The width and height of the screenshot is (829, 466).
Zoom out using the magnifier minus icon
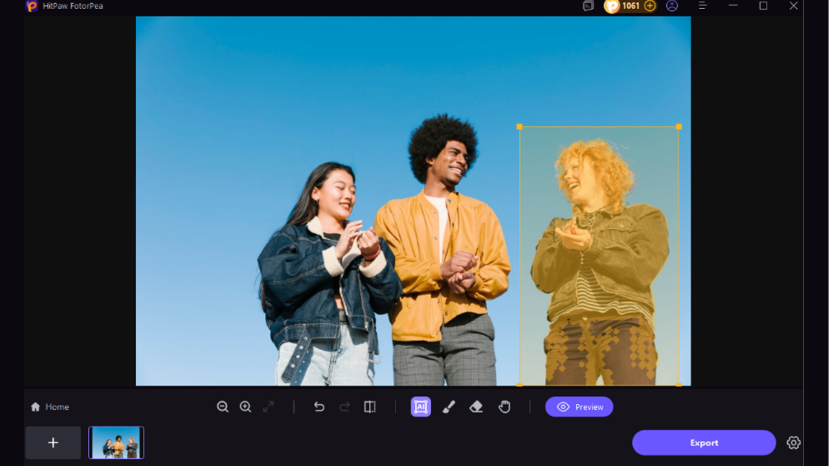pos(223,407)
